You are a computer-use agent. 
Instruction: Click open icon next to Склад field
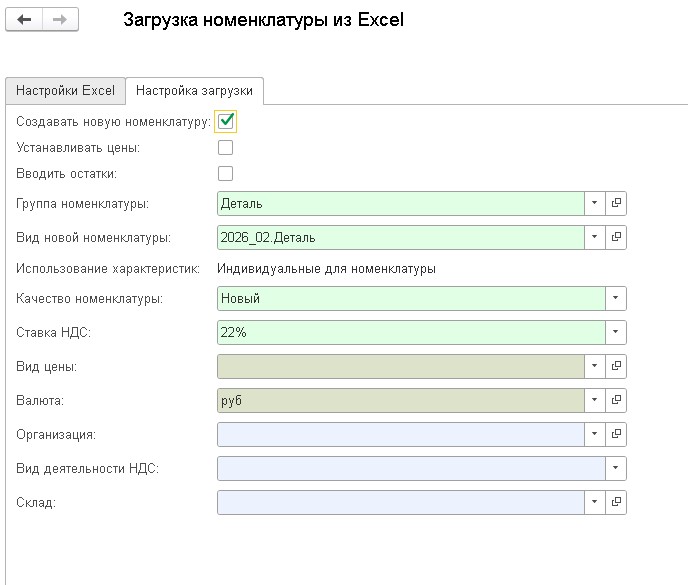coord(616,502)
